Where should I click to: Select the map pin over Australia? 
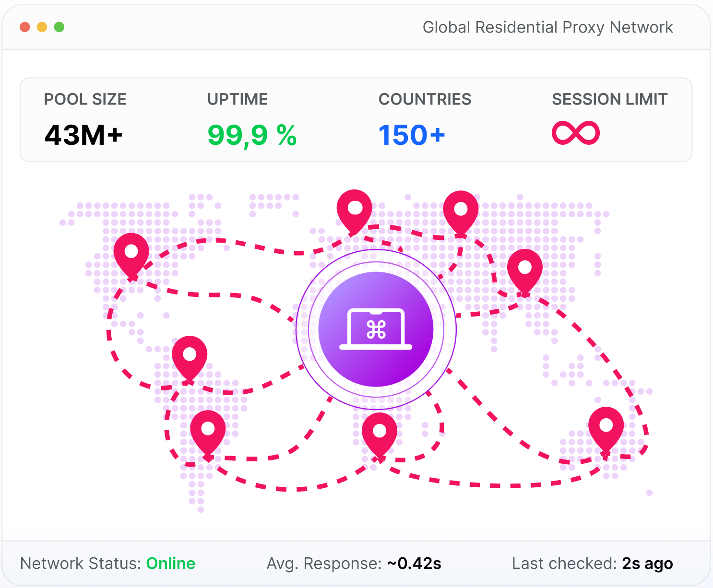pos(606,430)
